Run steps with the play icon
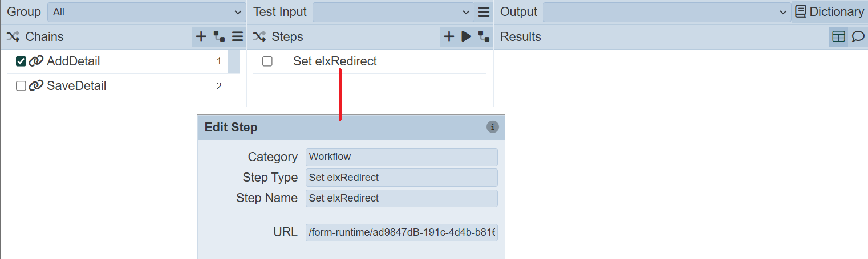Screen dimensions: 868x259 coord(466,37)
